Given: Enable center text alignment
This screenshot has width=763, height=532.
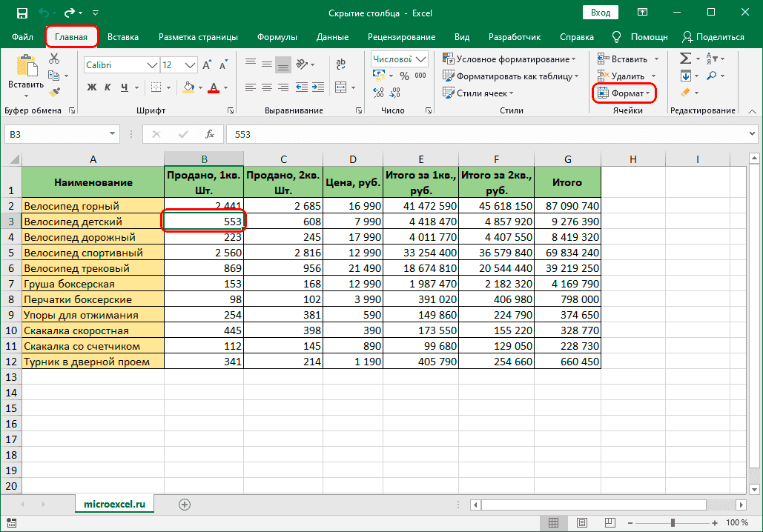Looking at the screenshot, I should pos(266,87).
